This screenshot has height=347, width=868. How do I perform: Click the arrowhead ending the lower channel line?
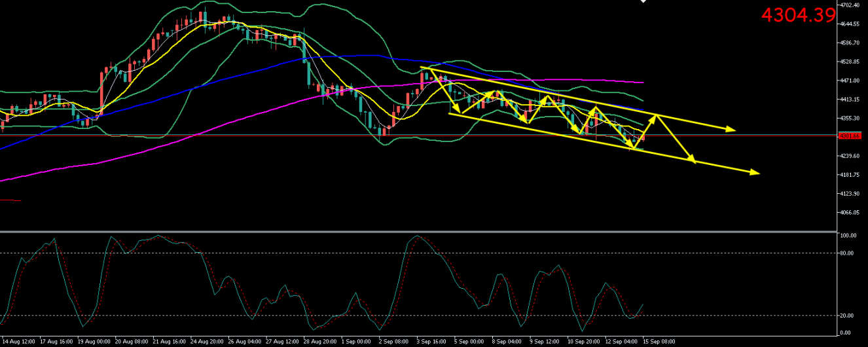tap(755, 173)
